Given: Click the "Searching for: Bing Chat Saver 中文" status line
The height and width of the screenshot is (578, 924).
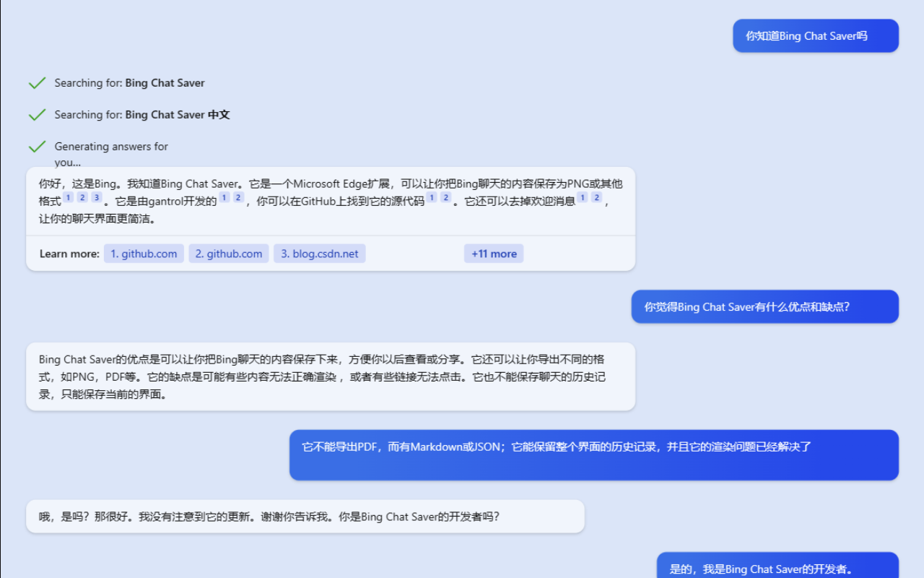Looking at the screenshot, I should point(142,115).
